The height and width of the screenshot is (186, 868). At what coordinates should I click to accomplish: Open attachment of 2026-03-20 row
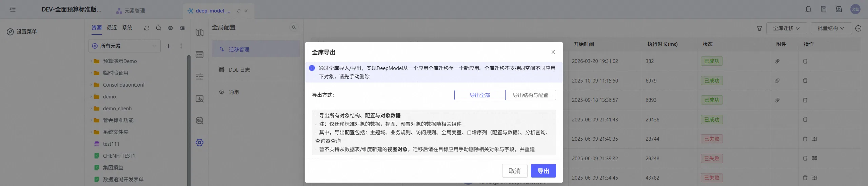tap(777, 61)
